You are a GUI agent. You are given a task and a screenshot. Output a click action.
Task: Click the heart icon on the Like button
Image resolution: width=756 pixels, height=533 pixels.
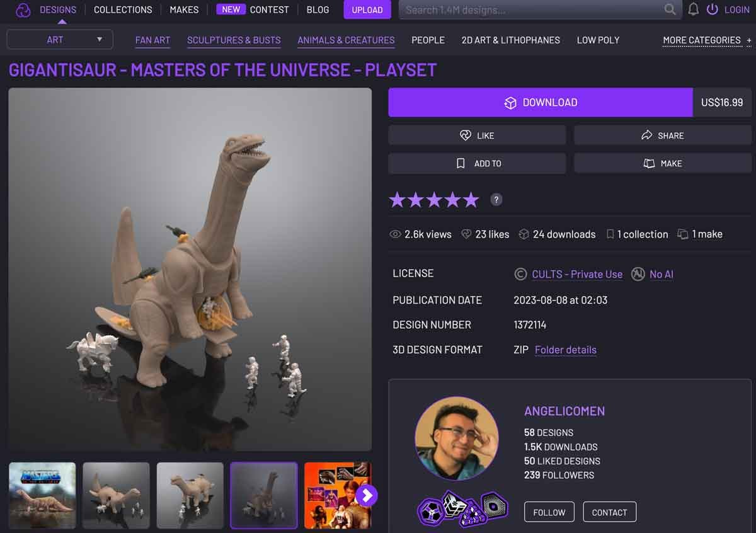pyautogui.click(x=466, y=135)
